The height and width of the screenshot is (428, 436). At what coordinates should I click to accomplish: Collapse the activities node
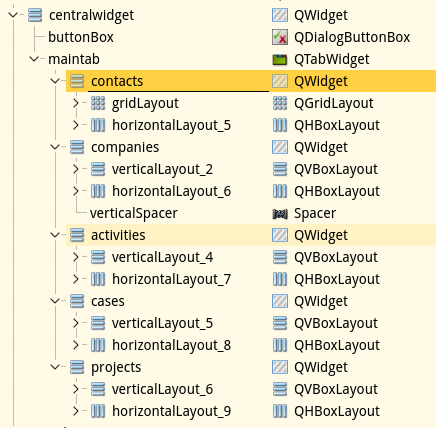click(55, 235)
